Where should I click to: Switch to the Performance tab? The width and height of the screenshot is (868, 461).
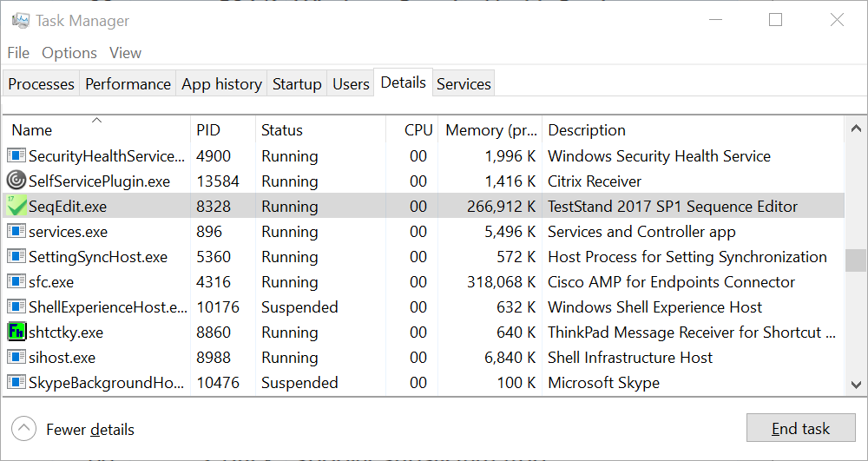pyautogui.click(x=128, y=84)
